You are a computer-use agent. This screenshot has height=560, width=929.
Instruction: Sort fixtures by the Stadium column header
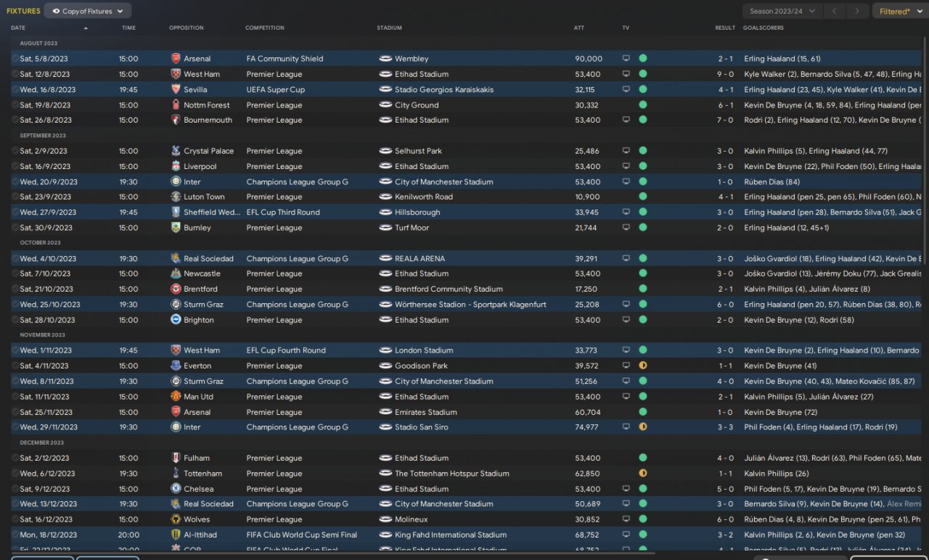(x=389, y=28)
